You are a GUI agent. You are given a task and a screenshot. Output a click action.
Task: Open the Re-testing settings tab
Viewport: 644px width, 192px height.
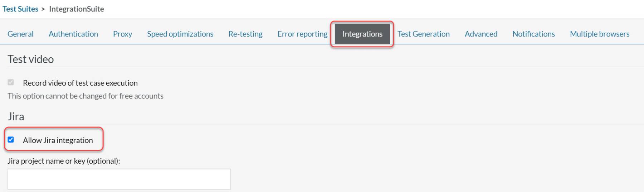(x=245, y=34)
